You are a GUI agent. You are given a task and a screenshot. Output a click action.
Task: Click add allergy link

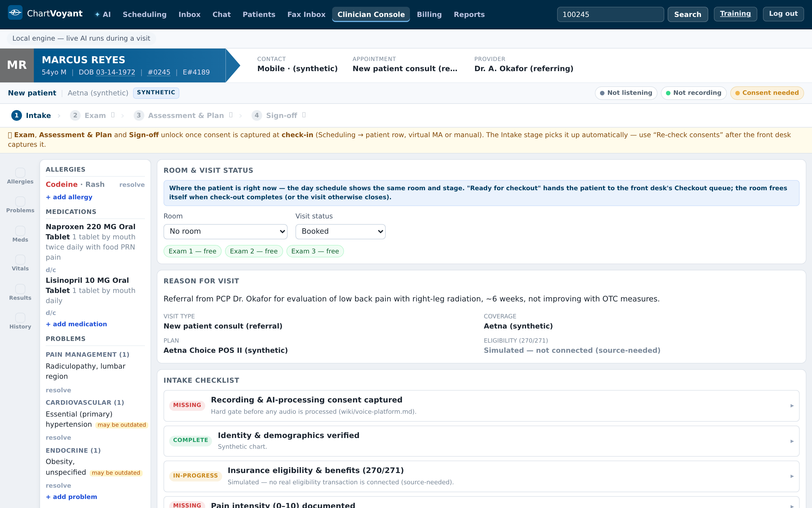point(69,197)
